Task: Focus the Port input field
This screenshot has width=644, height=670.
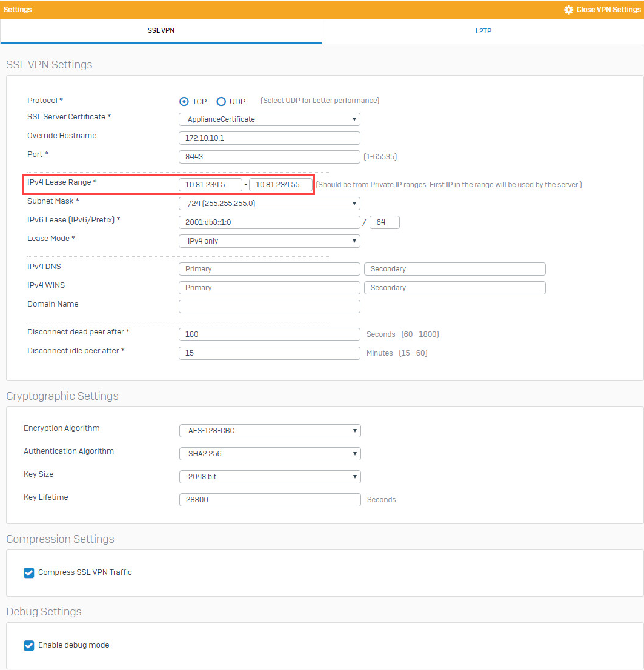Action: click(269, 157)
